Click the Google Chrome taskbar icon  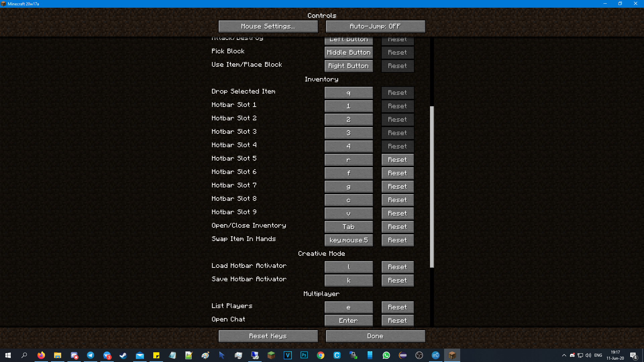[x=321, y=355]
